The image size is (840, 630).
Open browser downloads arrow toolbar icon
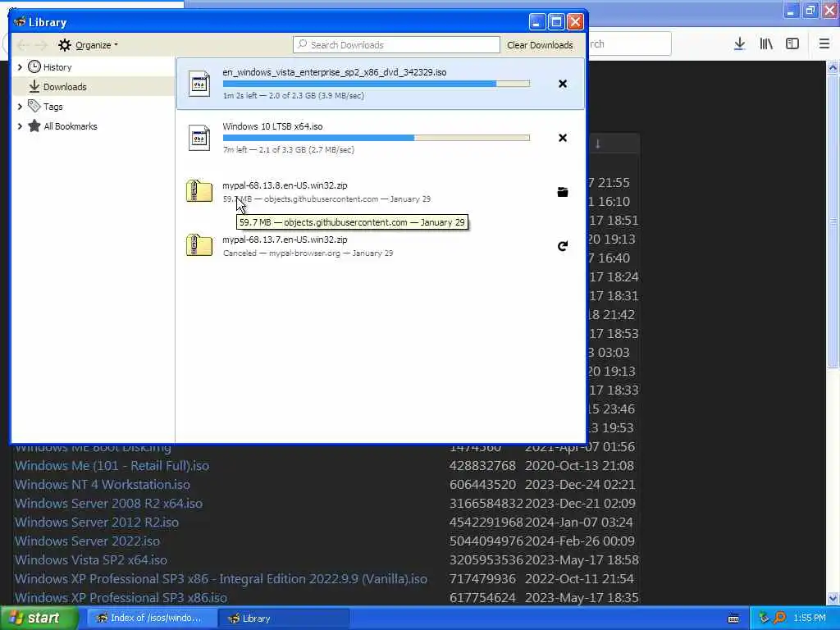coord(739,44)
